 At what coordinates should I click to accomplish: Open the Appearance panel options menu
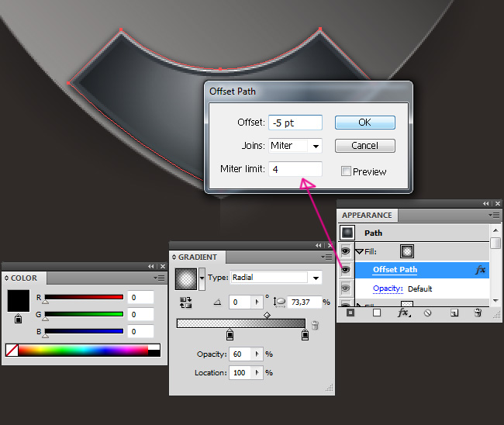494,215
